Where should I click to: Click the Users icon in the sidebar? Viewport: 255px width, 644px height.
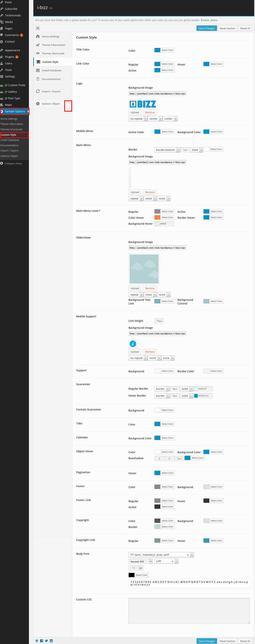click(2, 63)
